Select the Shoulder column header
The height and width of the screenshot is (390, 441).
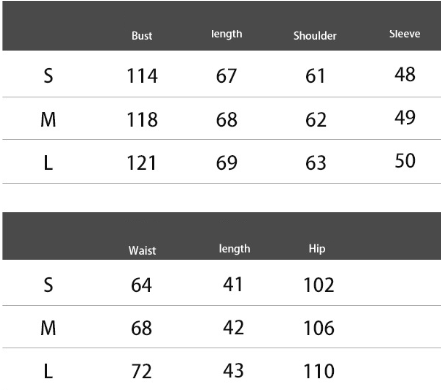point(315,36)
